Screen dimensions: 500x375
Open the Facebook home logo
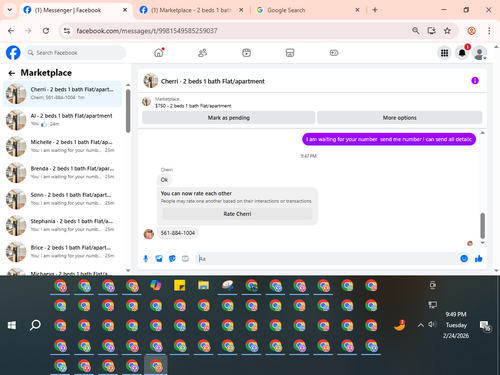[13, 53]
